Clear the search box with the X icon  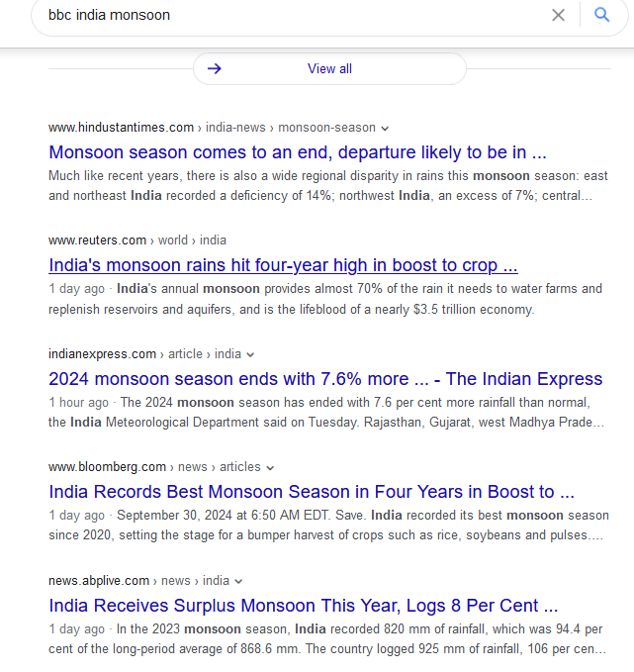coord(558,16)
